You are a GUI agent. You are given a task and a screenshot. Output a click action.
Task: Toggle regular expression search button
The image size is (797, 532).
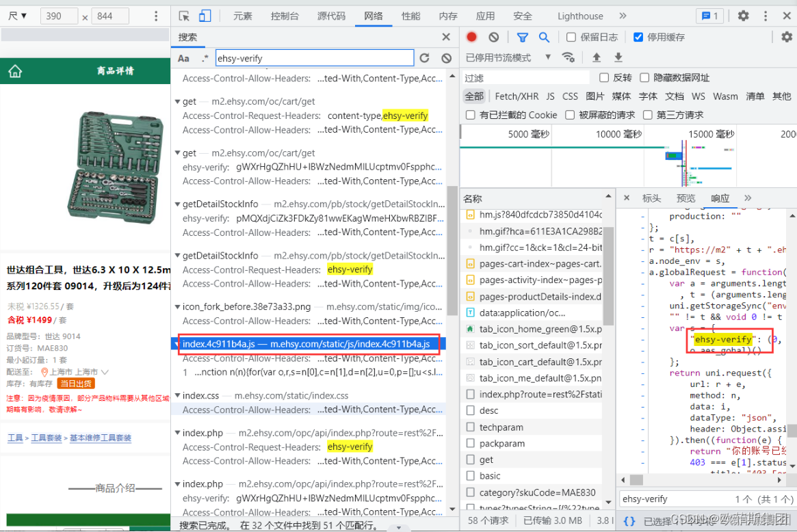(x=205, y=58)
